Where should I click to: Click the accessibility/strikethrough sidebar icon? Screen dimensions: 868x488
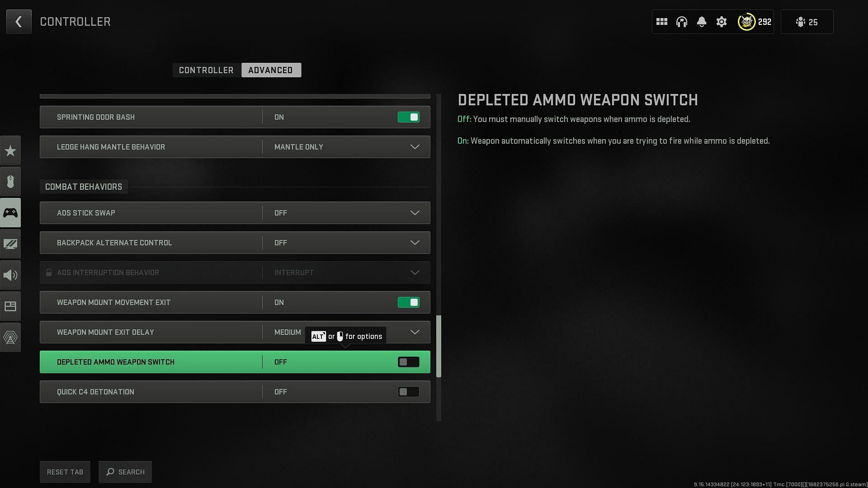pos(10,244)
